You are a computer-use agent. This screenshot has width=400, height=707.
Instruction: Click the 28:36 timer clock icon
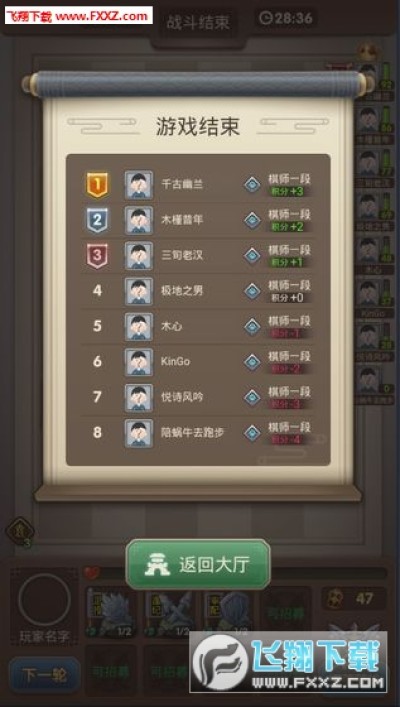point(266,18)
